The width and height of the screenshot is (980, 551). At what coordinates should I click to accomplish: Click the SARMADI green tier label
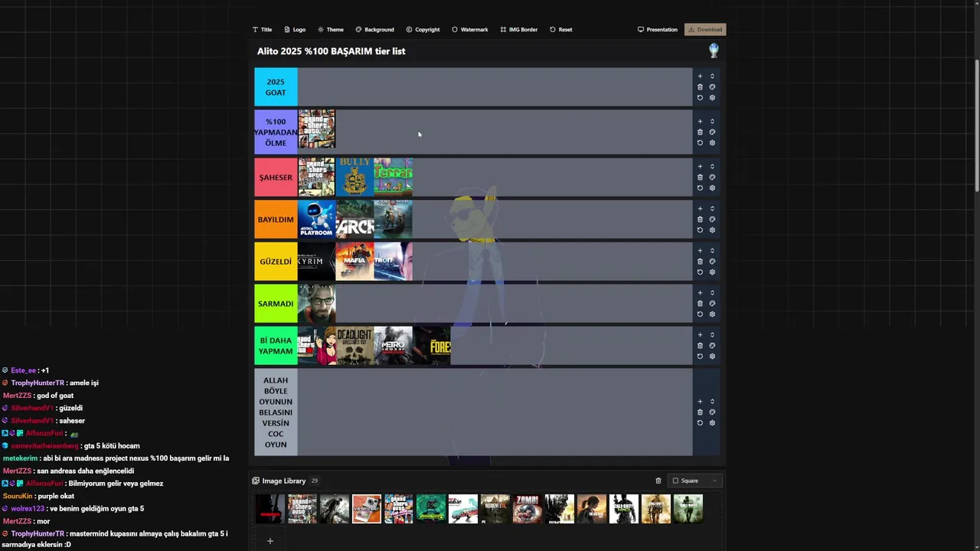point(276,304)
